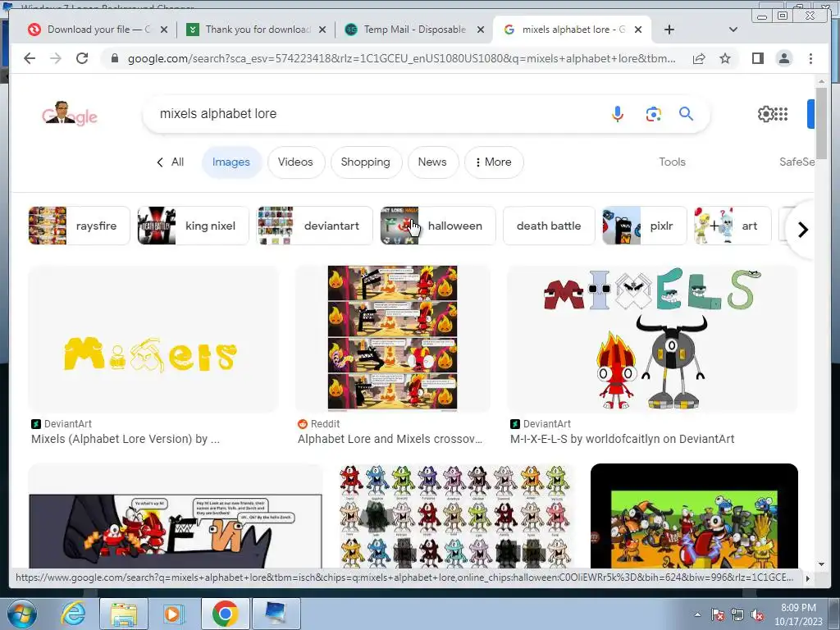Close the Download your file tab
Image resolution: width=840 pixels, height=630 pixels.
click(164, 30)
